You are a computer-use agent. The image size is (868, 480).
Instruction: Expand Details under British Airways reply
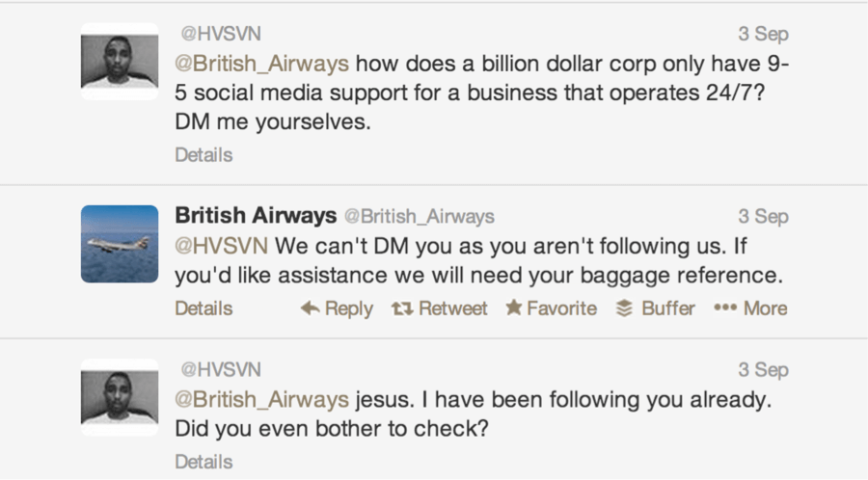[203, 308]
